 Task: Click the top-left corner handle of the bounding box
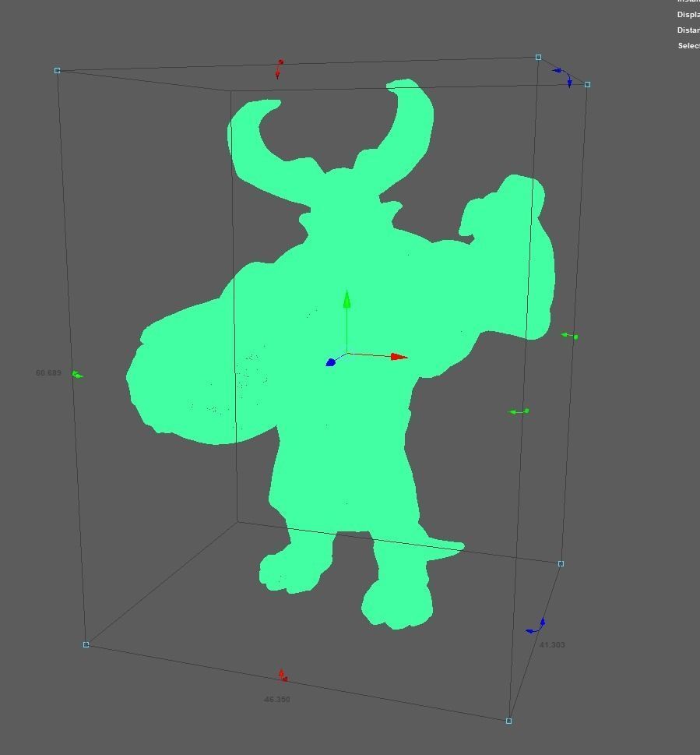click(x=58, y=70)
